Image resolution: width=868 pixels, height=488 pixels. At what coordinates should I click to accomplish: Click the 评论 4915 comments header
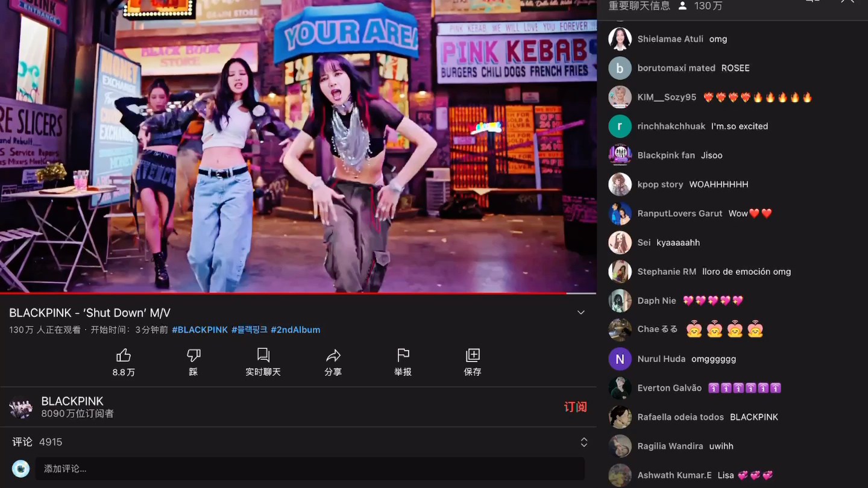click(x=37, y=442)
